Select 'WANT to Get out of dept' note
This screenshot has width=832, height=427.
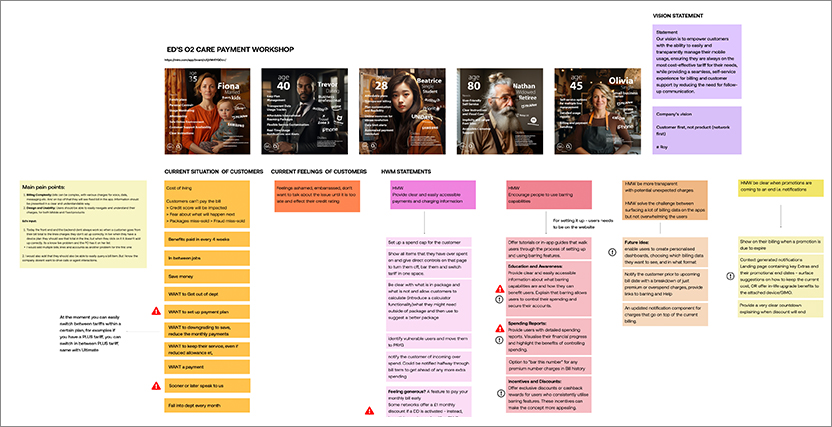coord(207,294)
